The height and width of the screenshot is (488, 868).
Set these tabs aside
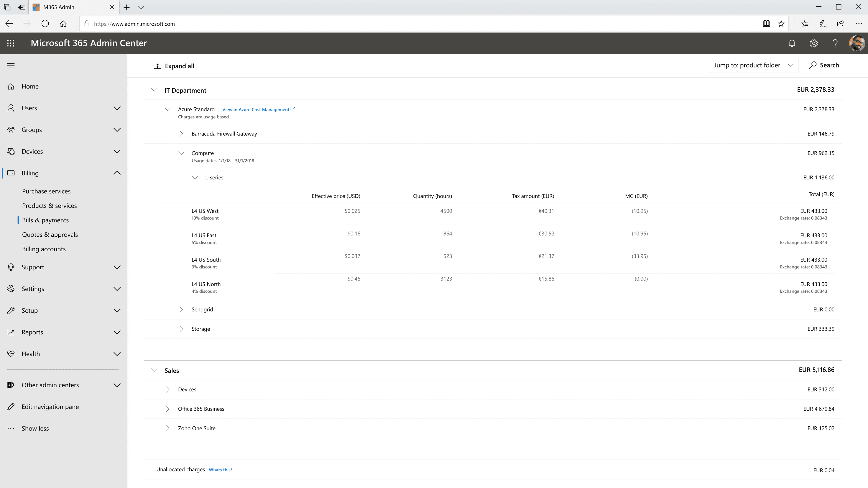pos(22,7)
